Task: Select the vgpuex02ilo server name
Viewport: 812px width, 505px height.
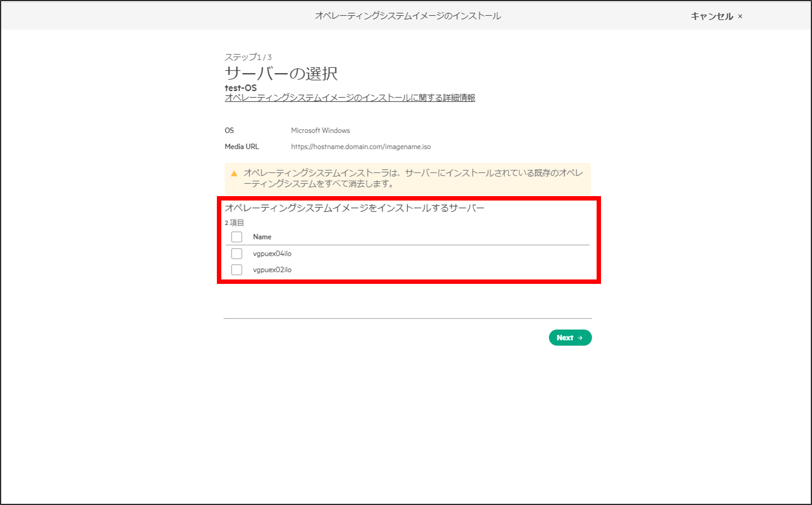Action: [x=272, y=270]
